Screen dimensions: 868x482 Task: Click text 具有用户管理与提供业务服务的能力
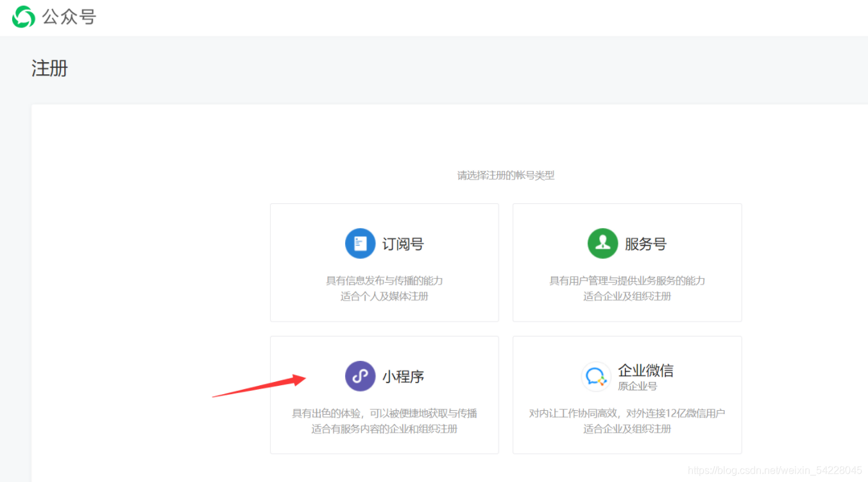pos(627,281)
